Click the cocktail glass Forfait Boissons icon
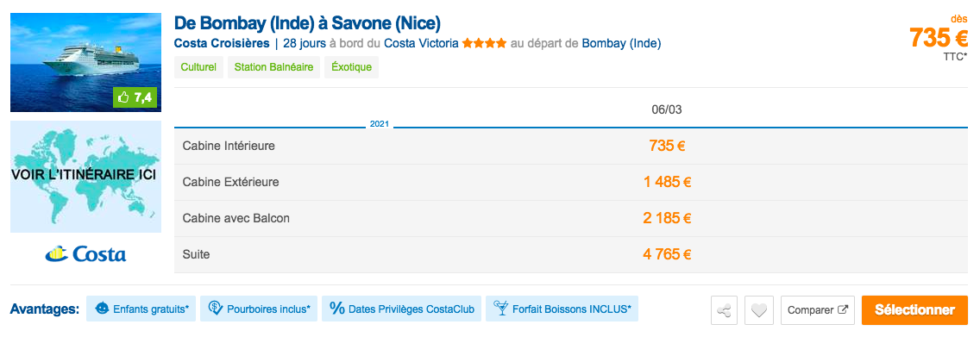This screenshot has width=980, height=337. pyautogui.click(x=500, y=309)
